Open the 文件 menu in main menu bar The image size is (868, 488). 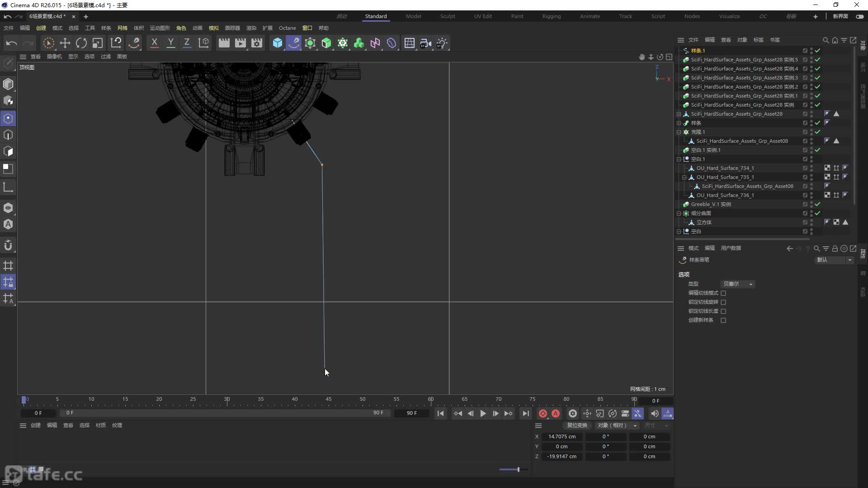9,28
